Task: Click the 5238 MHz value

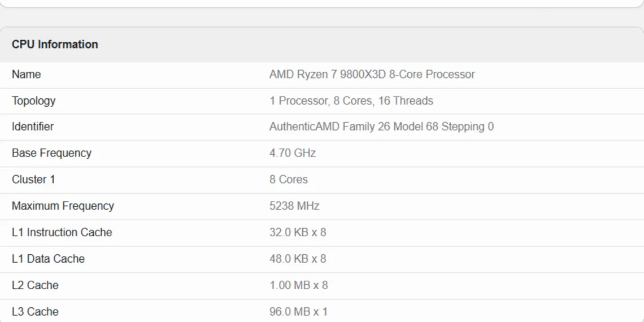Action: [294, 206]
